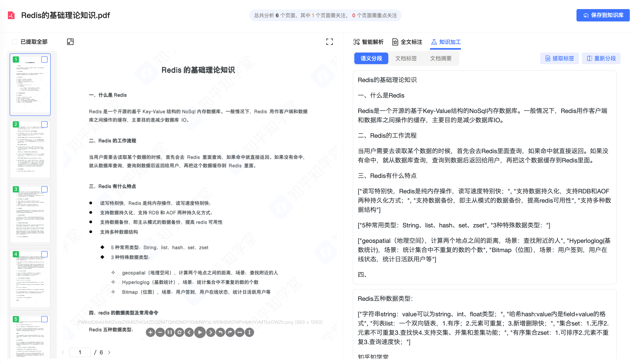Screen dimensions: 636x364
Task: Start slideshow with the play button
Action: coord(200,332)
